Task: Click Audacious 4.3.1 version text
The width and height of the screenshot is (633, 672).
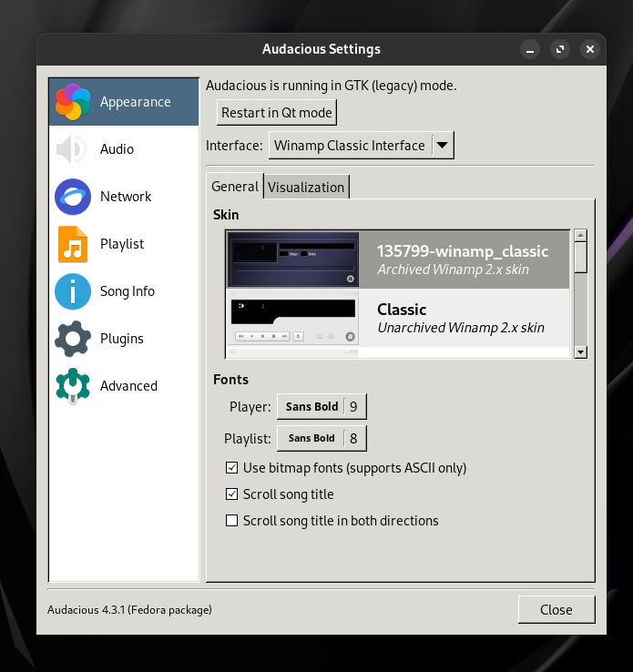Action: point(129,610)
